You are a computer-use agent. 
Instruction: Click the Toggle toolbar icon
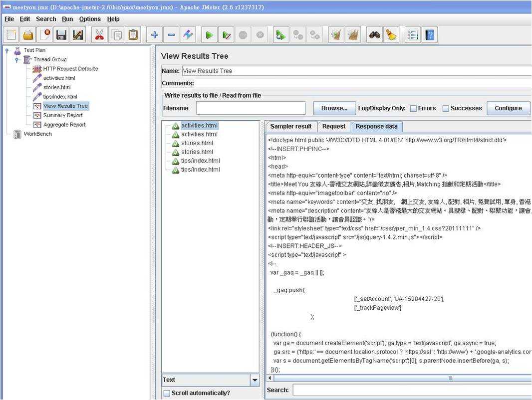point(188,35)
